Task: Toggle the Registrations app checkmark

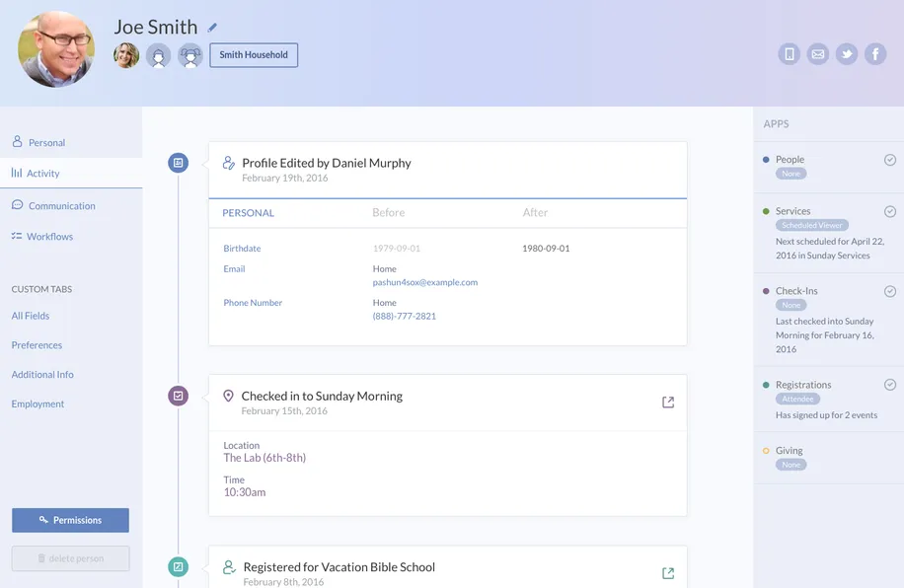Action: (x=889, y=385)
